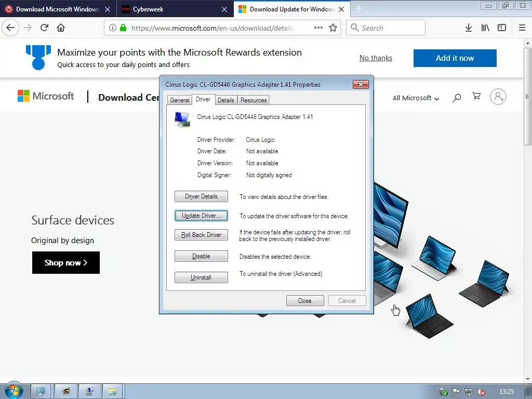The image size is (532, 399).
Task: Click the network tray icon
Action: click(x=469, y=392)
